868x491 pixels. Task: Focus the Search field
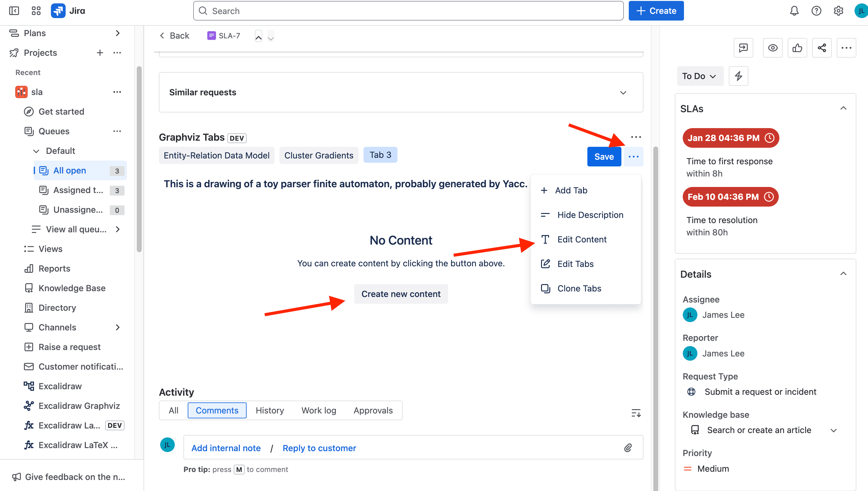click(408, 11)
